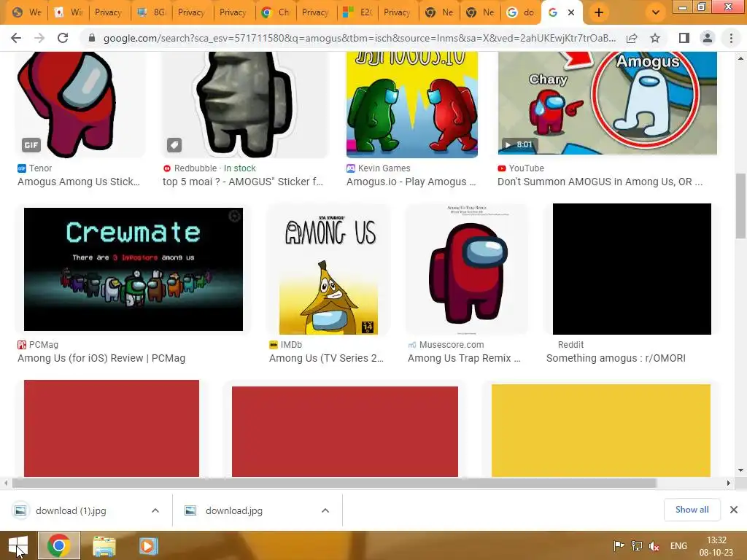This screenshot has height=560, width=747.
Task: Click 'Something amogus : r/OMORI' title
Action: 616,358
